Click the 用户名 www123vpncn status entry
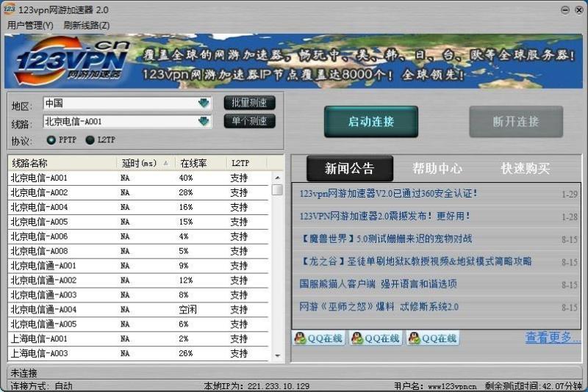This screenshot has height=392, width=588. (x=435, y=386)
